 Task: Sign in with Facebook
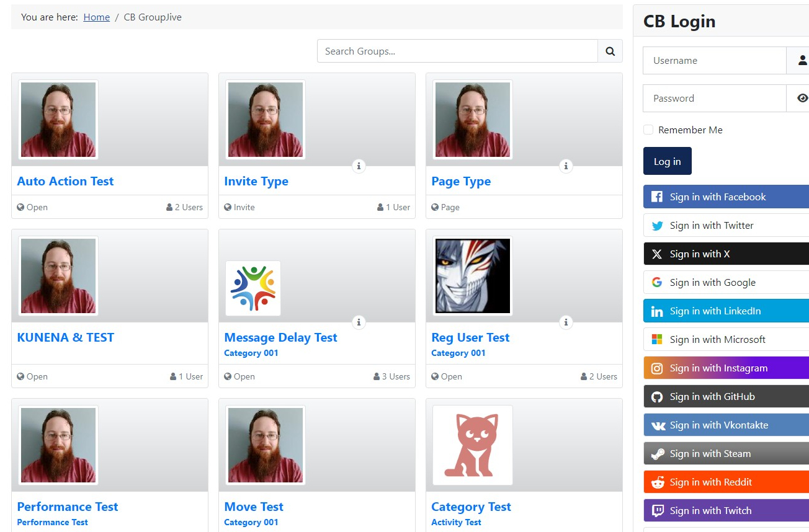pyautogui.click(x=726, y=197)
